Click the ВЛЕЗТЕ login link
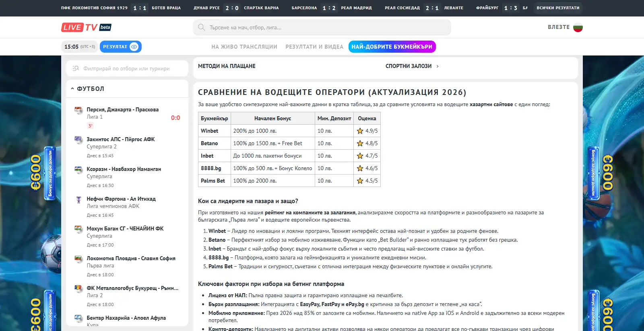The width and height of the screenshot is (644, 331). pos(559,27)
